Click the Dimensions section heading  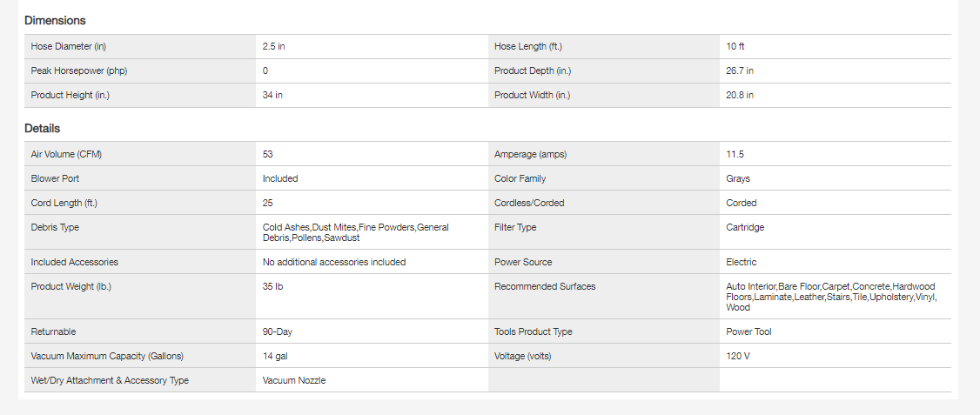(55, 20)
